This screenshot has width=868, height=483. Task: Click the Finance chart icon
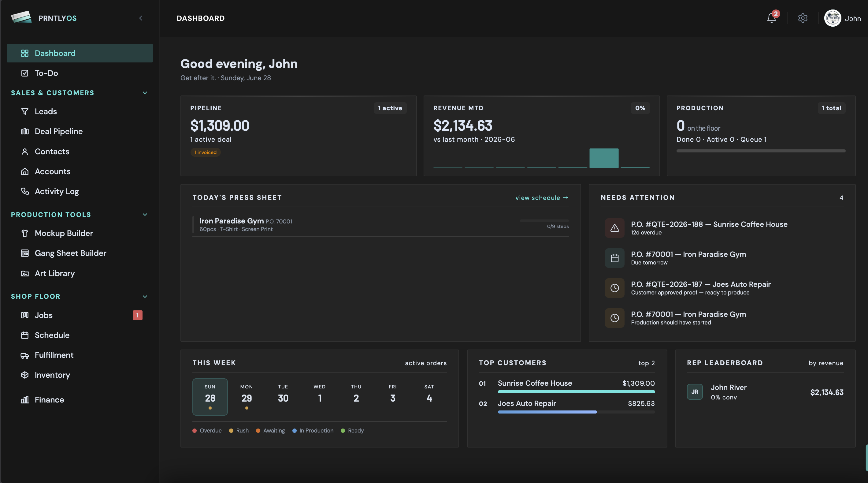(24, 400)
